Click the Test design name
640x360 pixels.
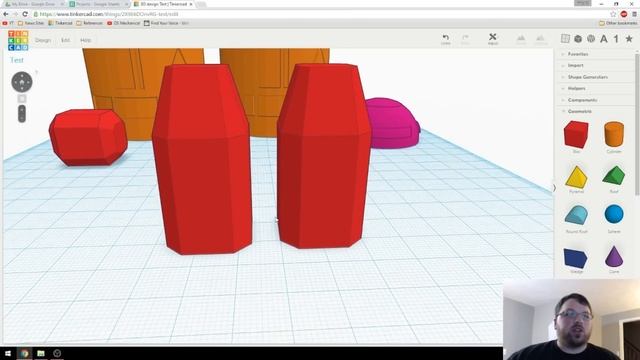pyautogui.click(x=17, y=60)
